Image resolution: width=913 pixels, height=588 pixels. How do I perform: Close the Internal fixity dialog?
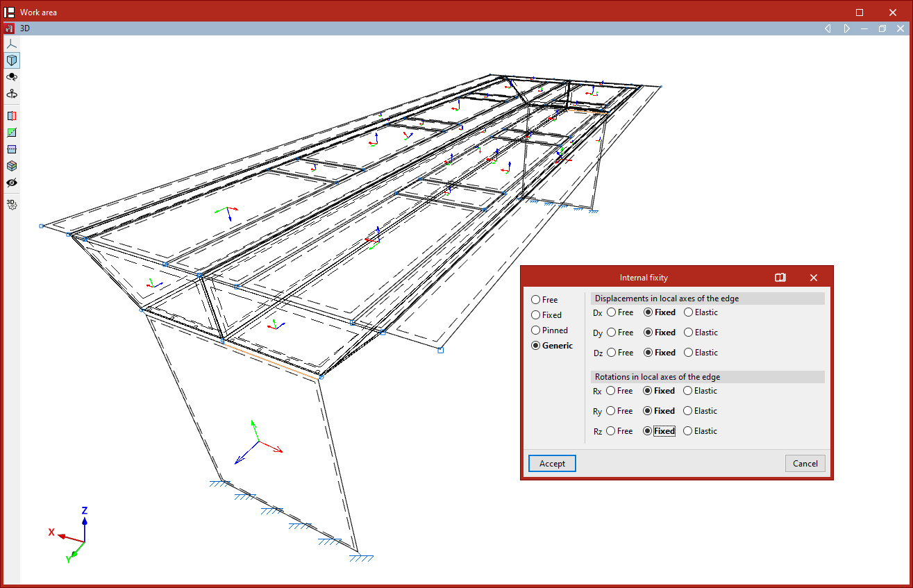(814, 278)
